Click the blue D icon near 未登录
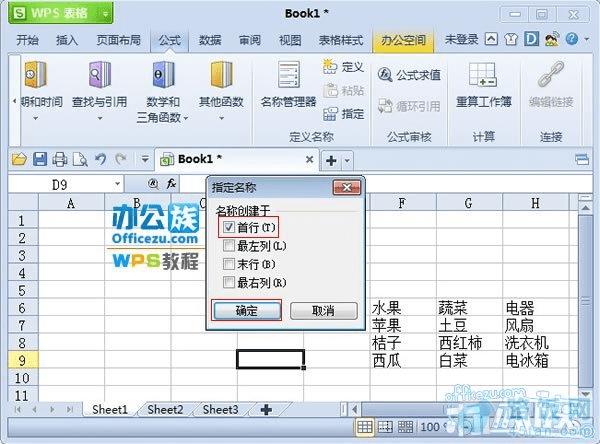Image resolution: width=600 pixels, height=444 pixels. (x=531, y=39)
